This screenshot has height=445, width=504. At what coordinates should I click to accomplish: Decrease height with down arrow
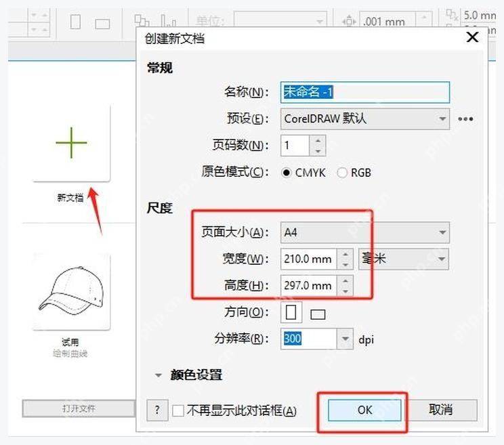click(345, 291)
